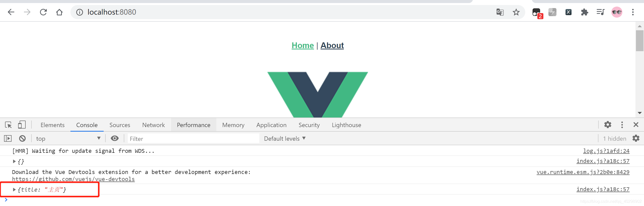Switch to the Memory tab
The width and height of the screenshot is (644, 206).
pos(233,125)
